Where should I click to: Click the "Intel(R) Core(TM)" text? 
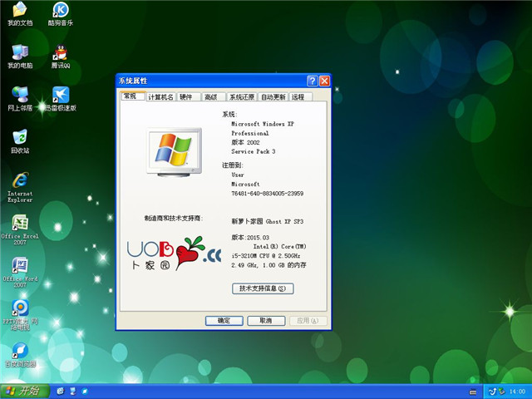[279, 247]
